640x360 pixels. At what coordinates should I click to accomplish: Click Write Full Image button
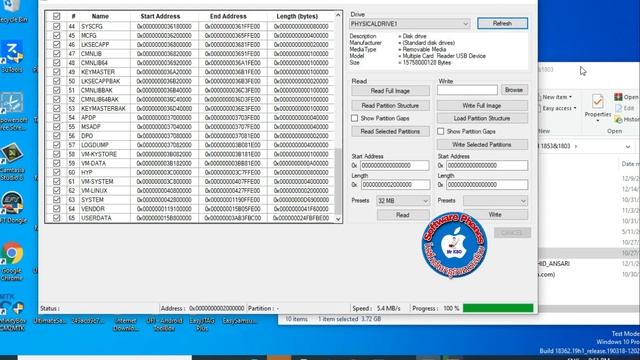(x=482, y=106)
